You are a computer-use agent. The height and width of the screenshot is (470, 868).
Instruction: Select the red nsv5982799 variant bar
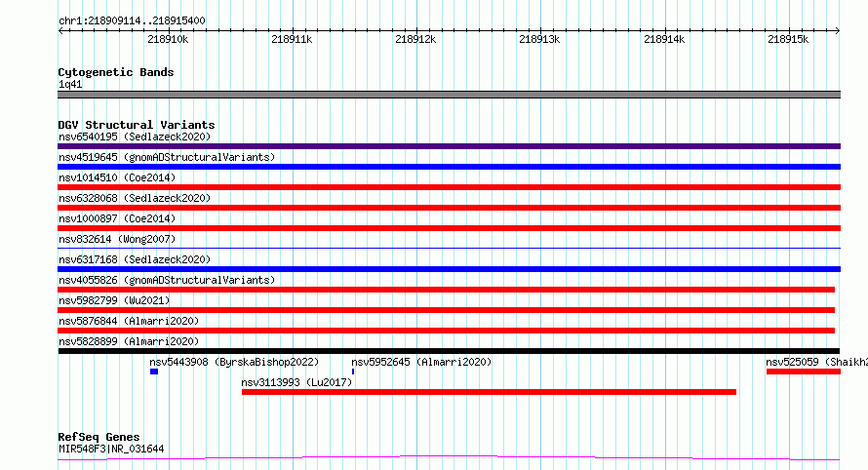(x=446, y=310)
